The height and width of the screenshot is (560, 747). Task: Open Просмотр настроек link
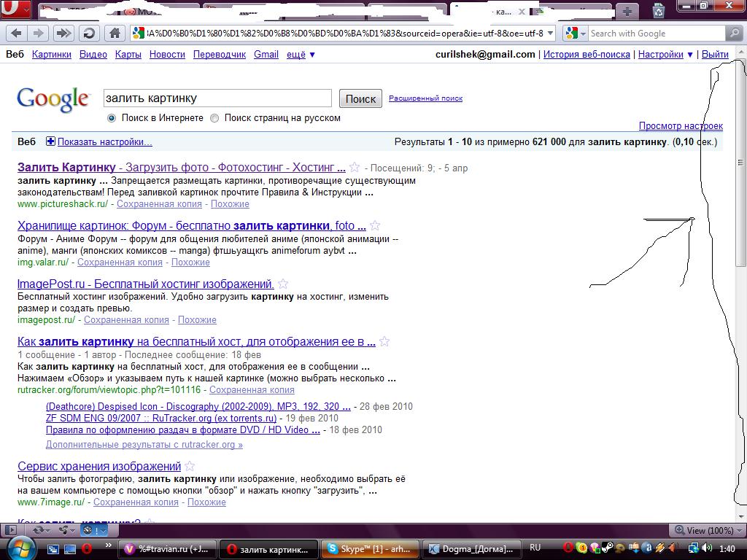[681, 125]
